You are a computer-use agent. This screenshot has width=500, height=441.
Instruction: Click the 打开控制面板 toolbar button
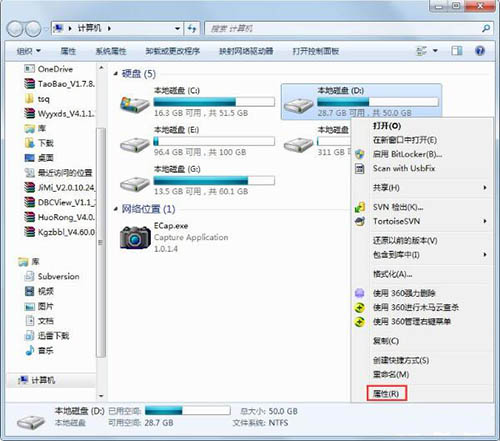316,51
